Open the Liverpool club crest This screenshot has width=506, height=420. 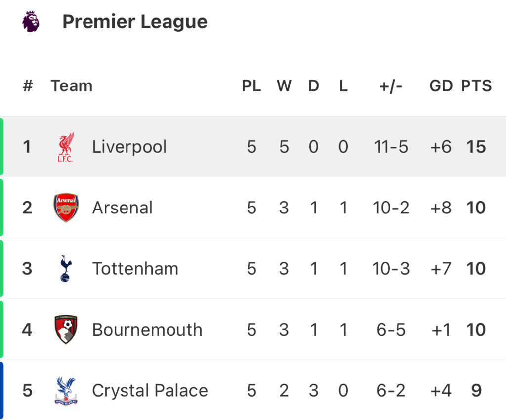pos(66,147)
